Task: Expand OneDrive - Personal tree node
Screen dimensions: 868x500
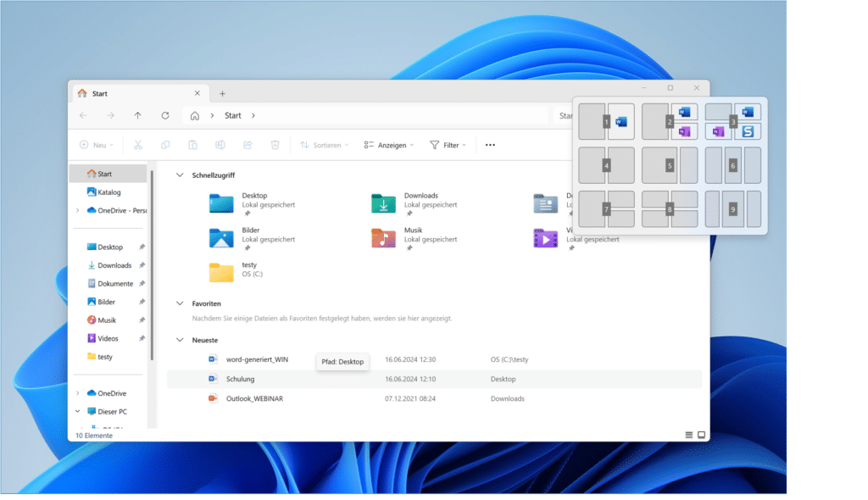Action: coord(78,210)
